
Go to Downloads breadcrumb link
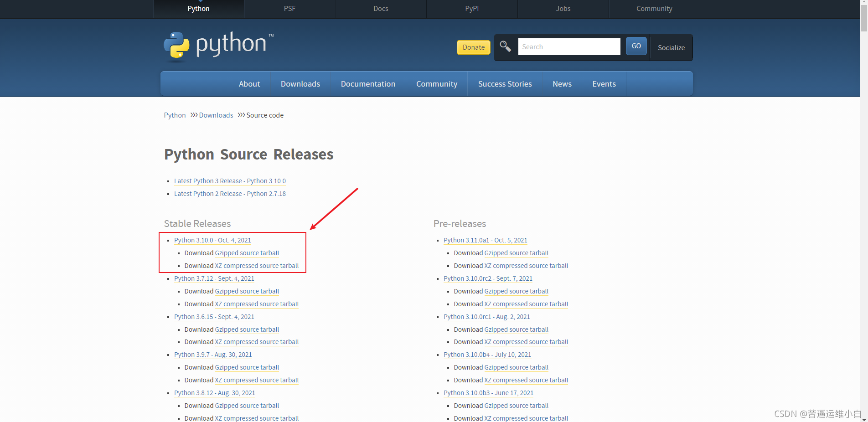coord(216,115)
